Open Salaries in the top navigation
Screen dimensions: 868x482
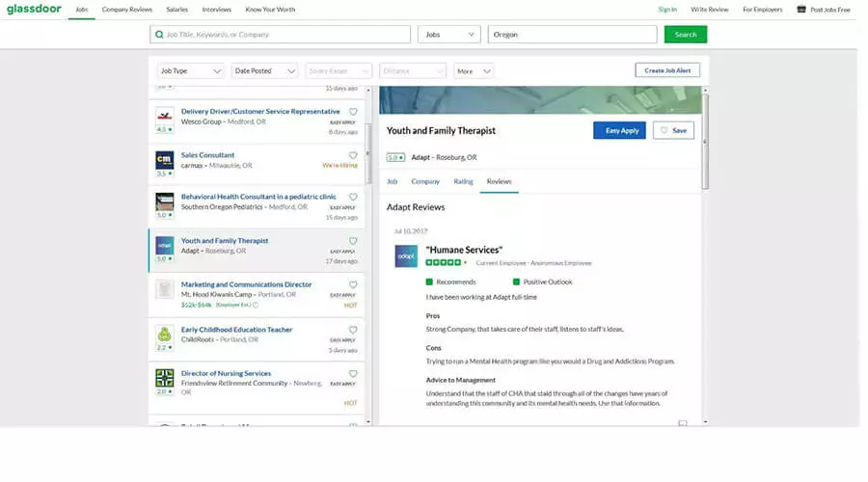click(x=176, y=10)
